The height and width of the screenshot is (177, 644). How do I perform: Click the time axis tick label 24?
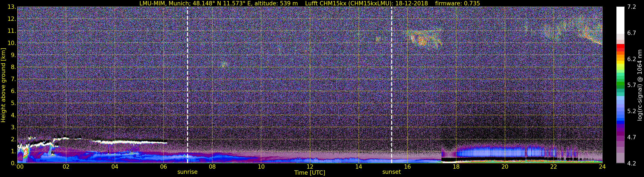pos(602,167)
